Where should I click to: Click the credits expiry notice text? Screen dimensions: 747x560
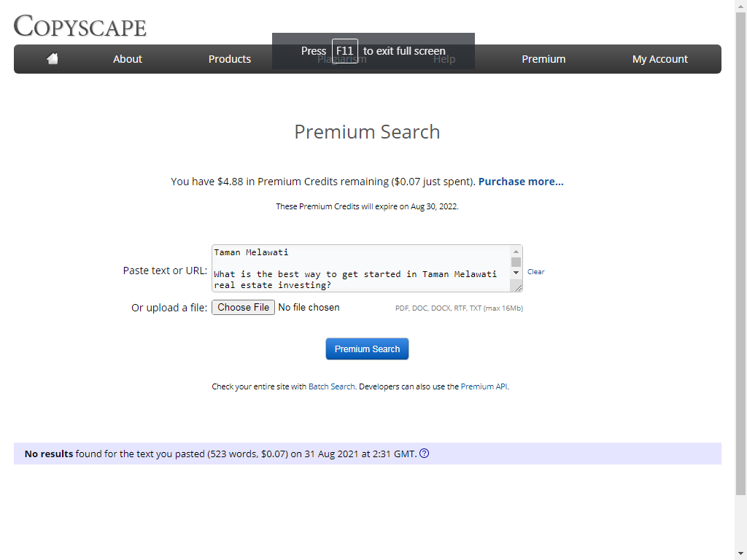click(367, 206)
